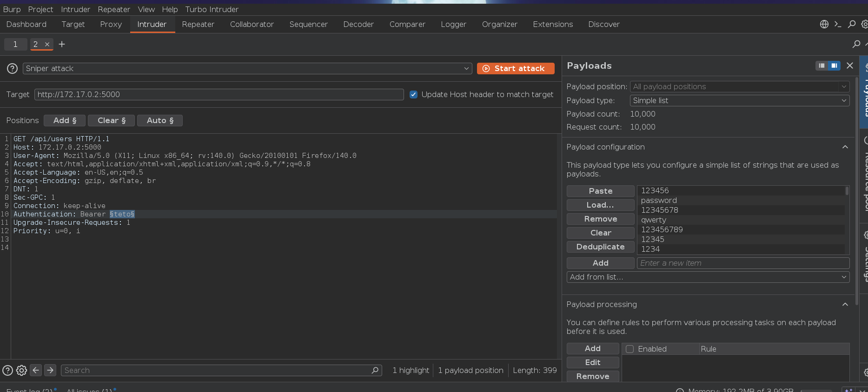Switch to the Dashboard tab

coord(27,24)
